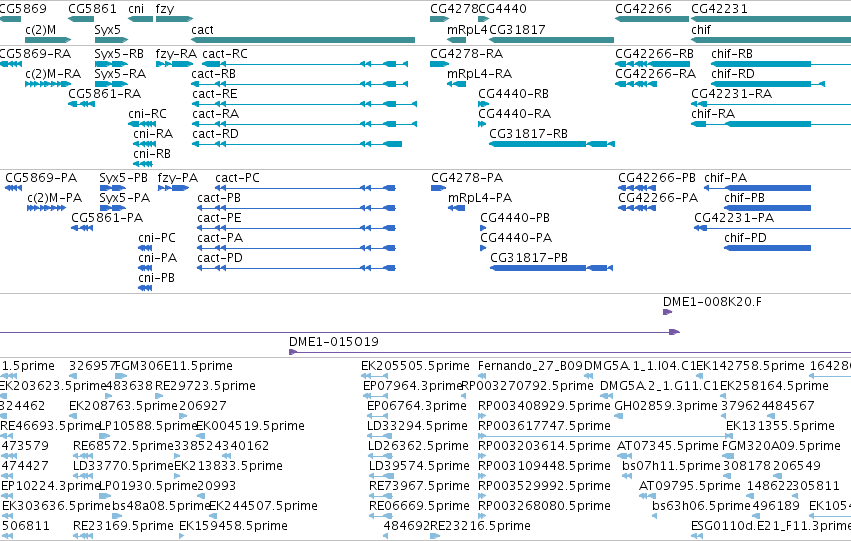
Task: Click the CG42266 gene label
Action: coord(643,9)
